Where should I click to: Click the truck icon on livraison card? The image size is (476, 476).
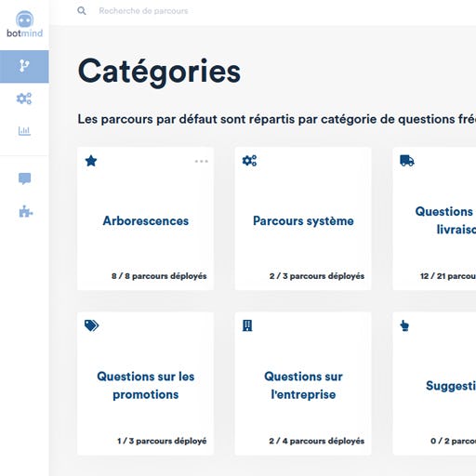[x=407, y=161]
